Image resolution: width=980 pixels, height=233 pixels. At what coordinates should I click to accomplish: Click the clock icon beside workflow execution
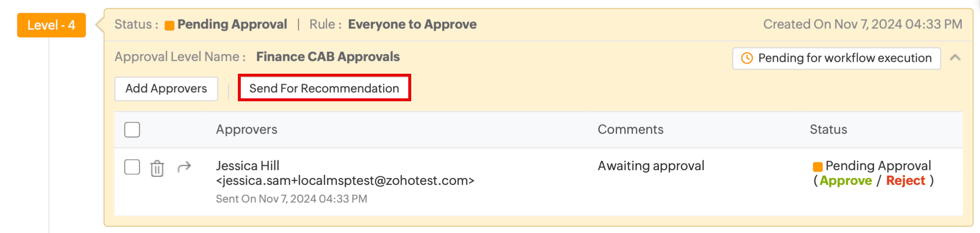747,58
